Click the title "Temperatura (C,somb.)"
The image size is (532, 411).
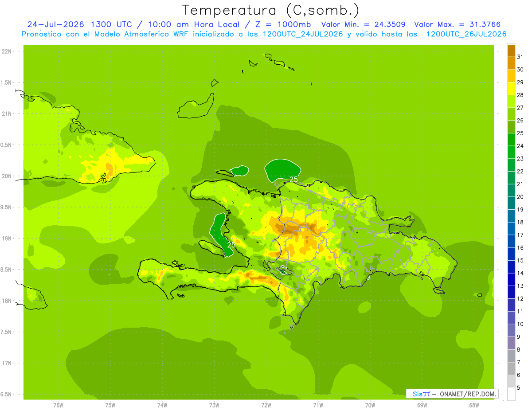tap(270, 10)
